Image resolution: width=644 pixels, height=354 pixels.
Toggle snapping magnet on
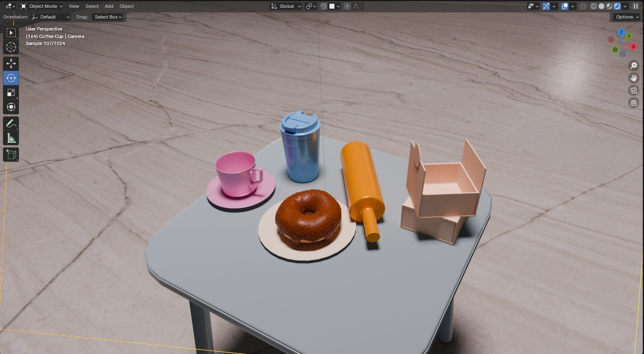coord(324,6)
